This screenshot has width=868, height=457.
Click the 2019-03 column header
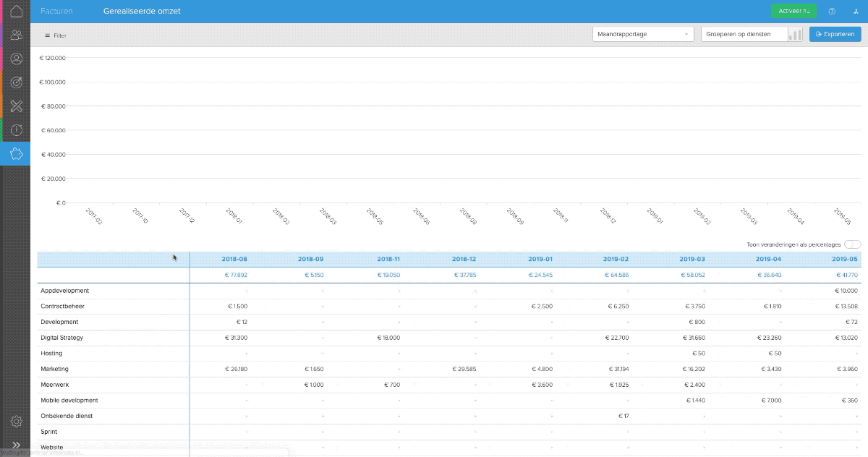[x=692, y=259]
